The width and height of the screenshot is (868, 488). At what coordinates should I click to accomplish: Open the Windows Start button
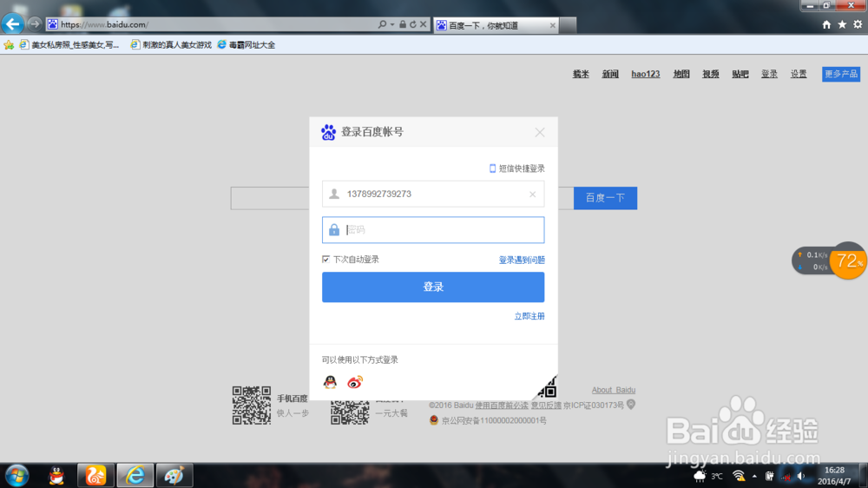[x=16, y=476]
